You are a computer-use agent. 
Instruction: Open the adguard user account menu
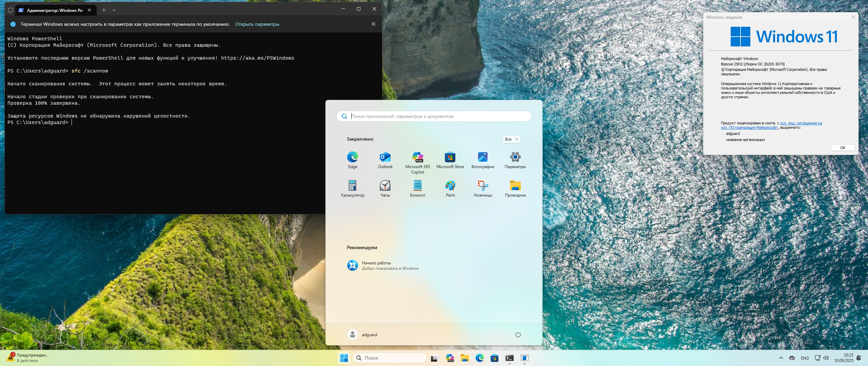tap(362, 334)
